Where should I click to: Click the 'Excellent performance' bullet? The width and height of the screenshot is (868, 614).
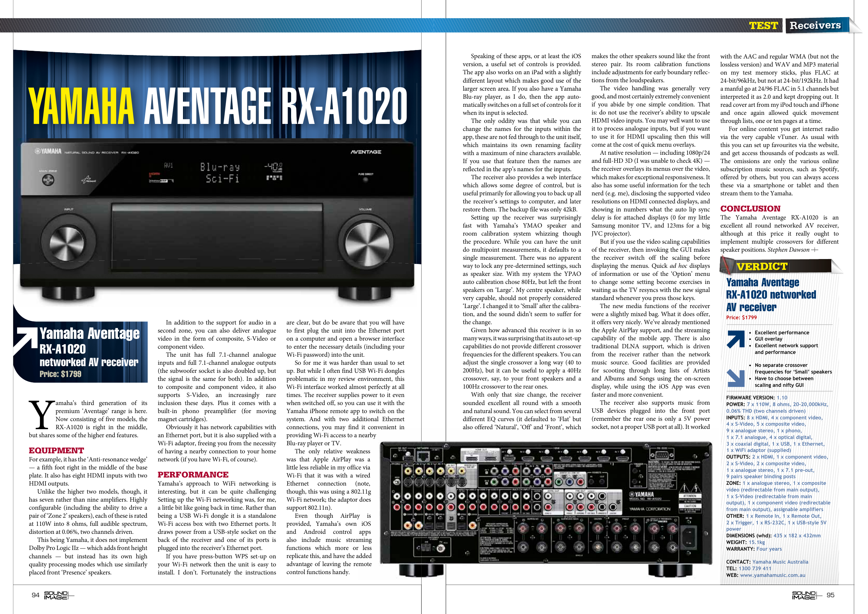[x=782, y=333]
